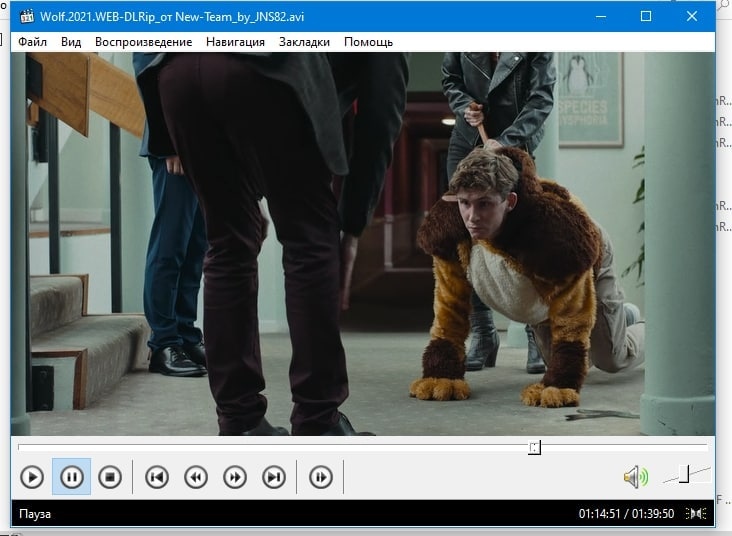This screenshot has height=536, width=732.
Task: Click the rewind (decrease speed) button
Action: [196, 477]
